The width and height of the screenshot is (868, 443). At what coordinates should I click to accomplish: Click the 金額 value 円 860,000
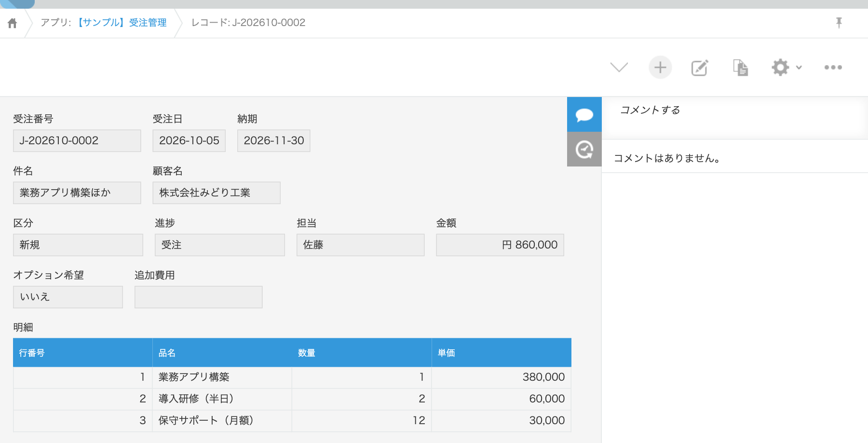point(500,245)
